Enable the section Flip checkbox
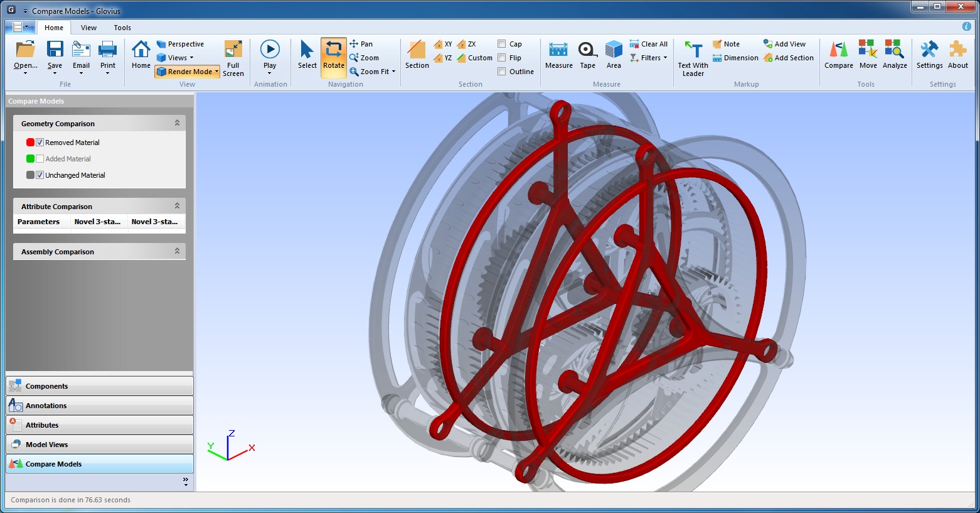 (502, 58)
